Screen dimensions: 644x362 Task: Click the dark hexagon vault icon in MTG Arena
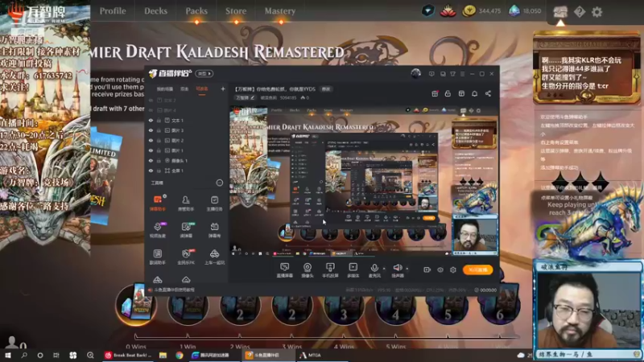click(428, 10)
